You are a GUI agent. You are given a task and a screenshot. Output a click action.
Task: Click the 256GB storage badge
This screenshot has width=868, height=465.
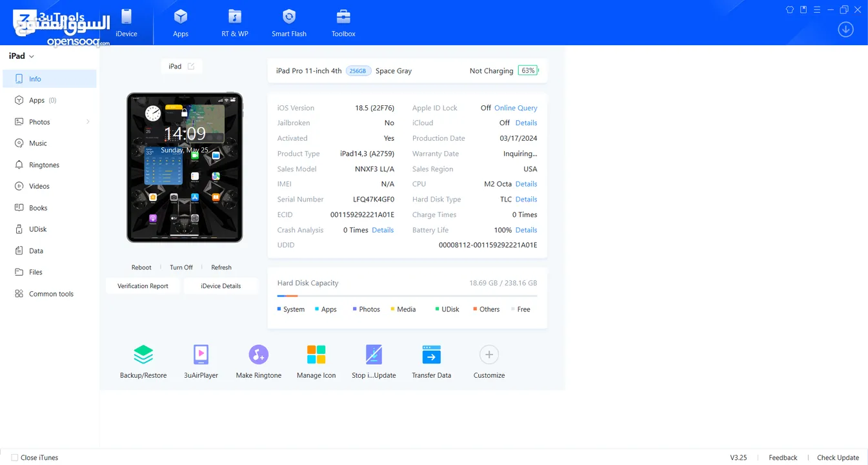tap(358, 71)
